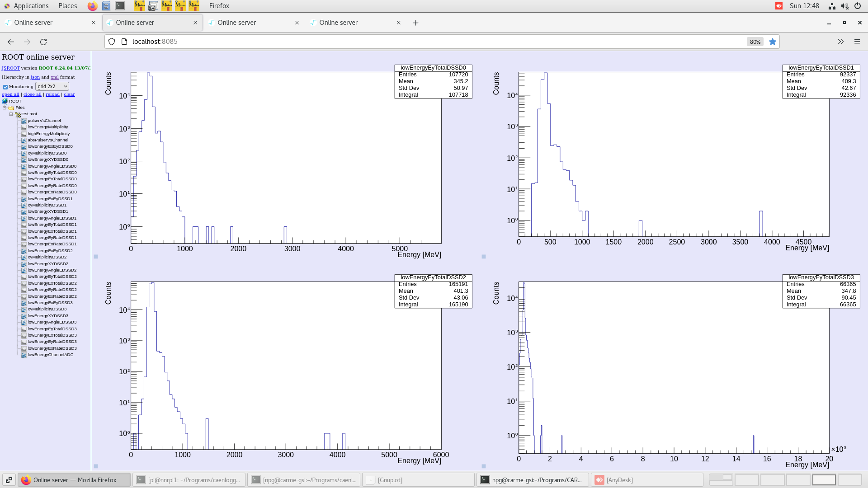The width and height of the screenshot is (868, 488).
Task: Open the pulserVsChannel histogram icon
Action: (x=24, y=121)
